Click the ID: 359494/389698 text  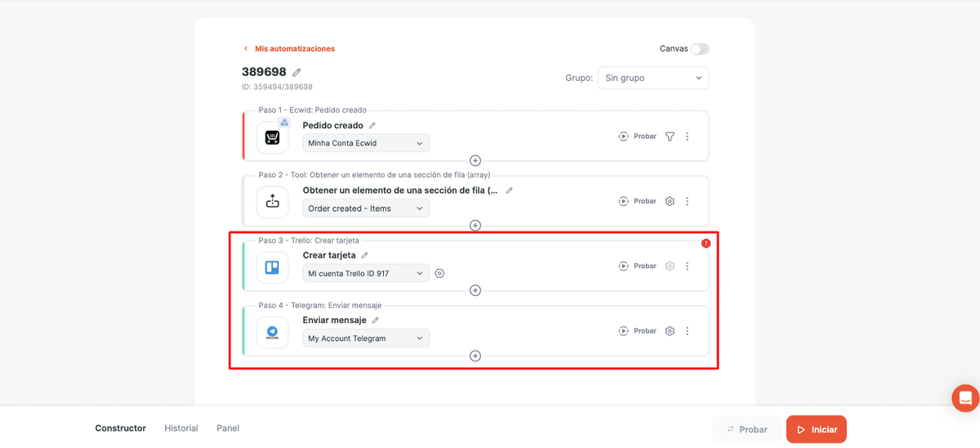coord(277,87)
